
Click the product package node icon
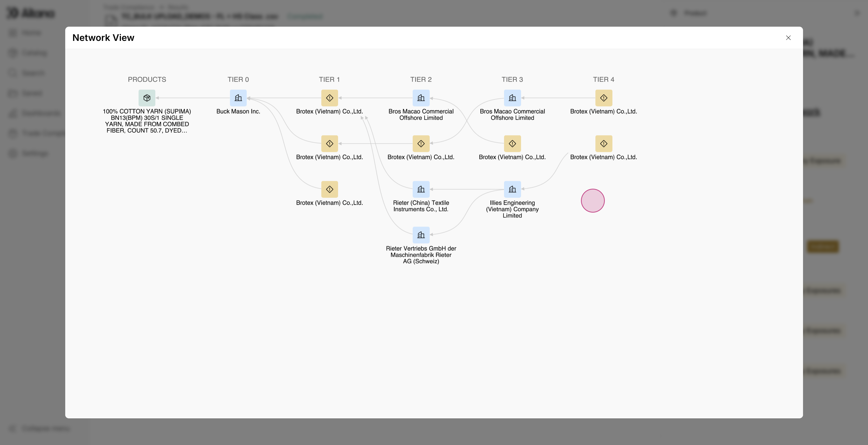[x=147, y=98]
